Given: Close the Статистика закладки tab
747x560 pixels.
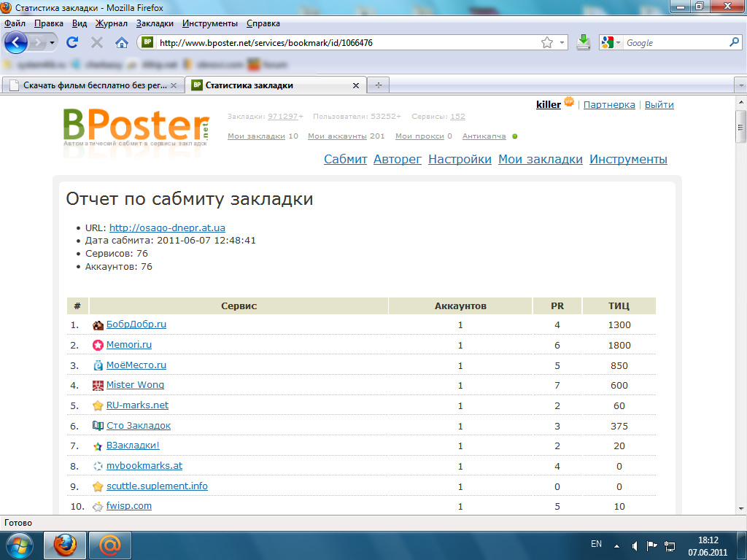Looking at the screenshot, I should pyautogui.click(x=356, y=86).
